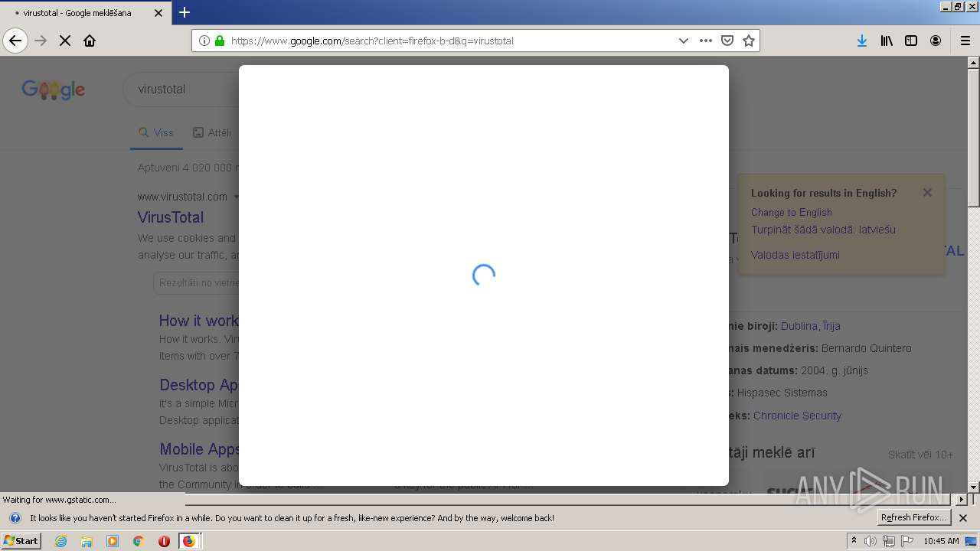
Task: Follow the Dublina, Īrija link
Action: (811, 326)
